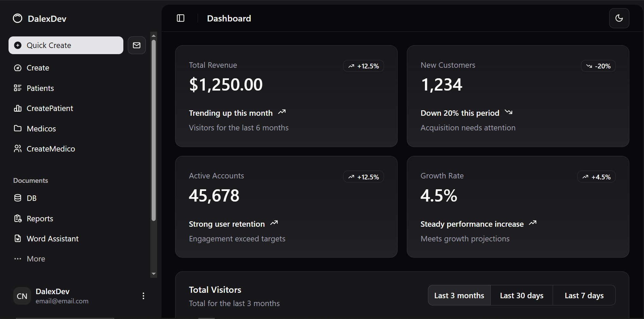Viewport: 644px width, 319px height.
Task: Click the Quick Create plus icon
Action: point(18,45)
